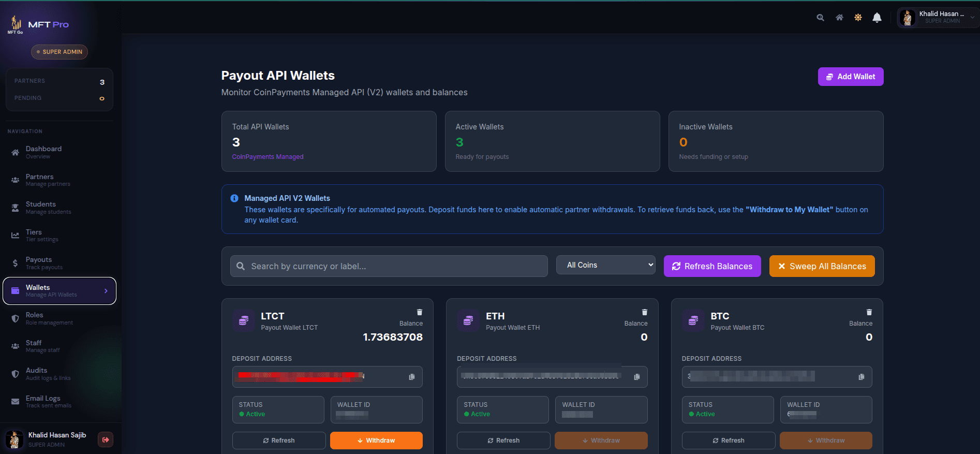This screenshot has height=454, width=980.
Task: Copy the LTCT deposit address
Action: (x=412, y=377)
